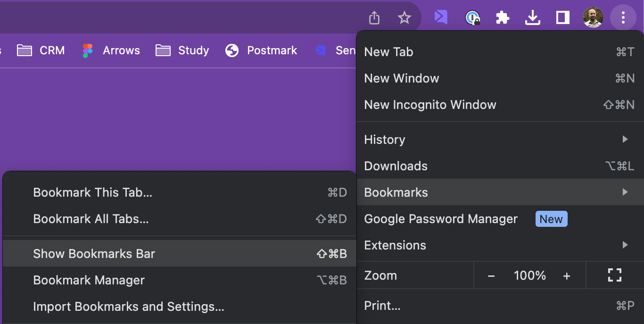This screenshot has height=324, width=644.
Task: Open the Postmark bookmark
Action: (x=261, y=50)
